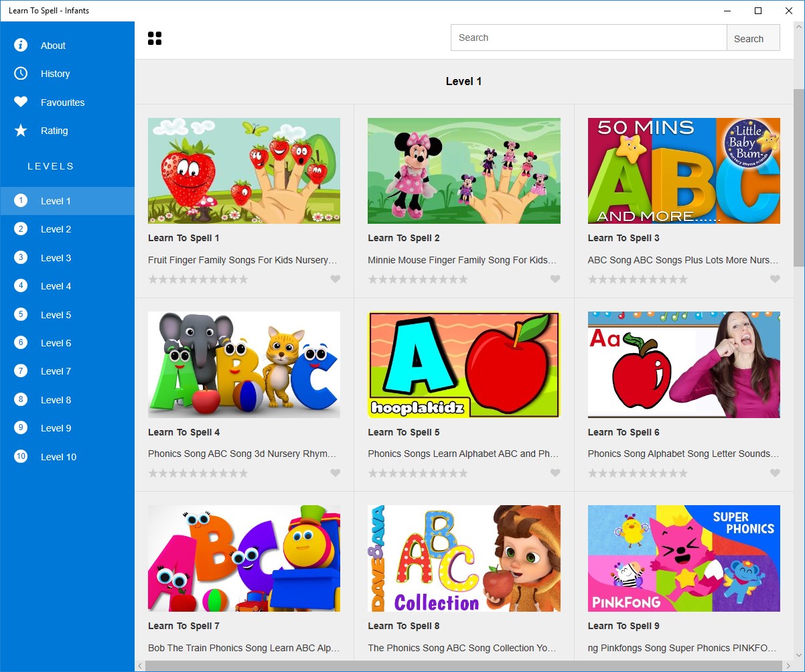Click the Level 1 number badge
Screen dimensions: 805x672
21,201
